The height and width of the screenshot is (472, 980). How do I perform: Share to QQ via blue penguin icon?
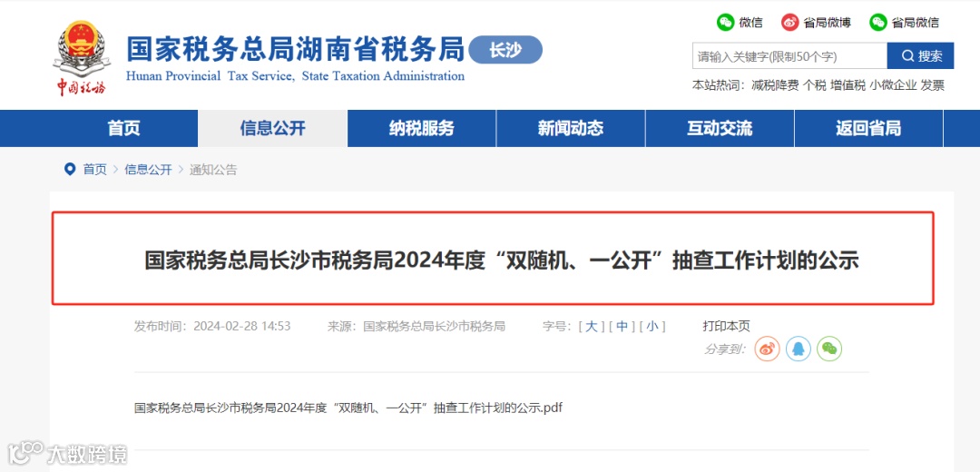pyautogui.click(x=799, y=349)
